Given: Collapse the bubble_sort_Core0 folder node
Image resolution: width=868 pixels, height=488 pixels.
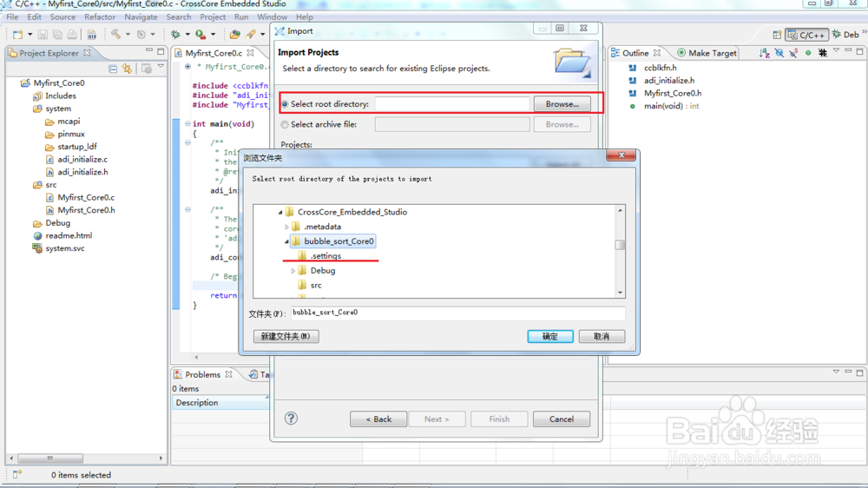Looking at the screenshot, I should (286, 241).
